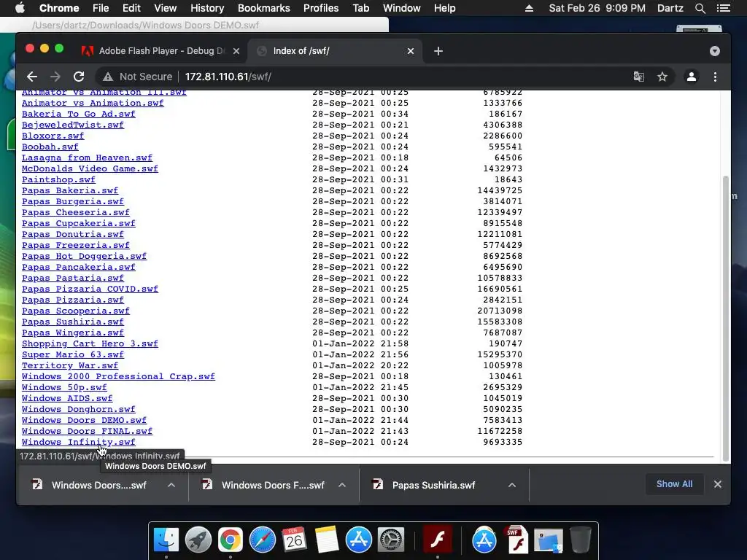Open the Territory War.swf link
Image resolution: width=747 pixels, height=560 pixels.
69,366
